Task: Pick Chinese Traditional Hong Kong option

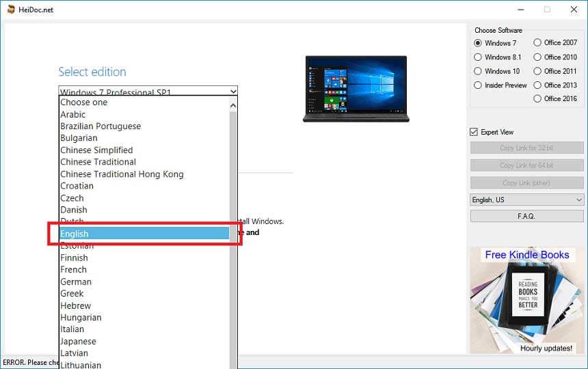Action: tap(144, 174)
